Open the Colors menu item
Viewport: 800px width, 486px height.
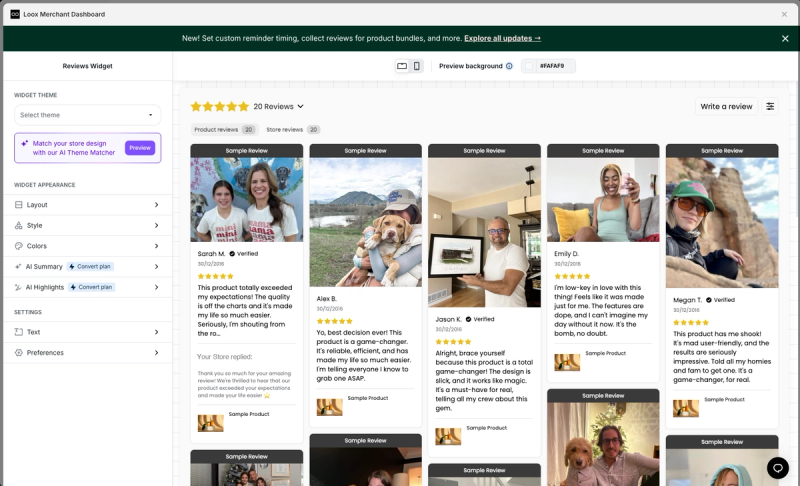[x=87, y=246]
